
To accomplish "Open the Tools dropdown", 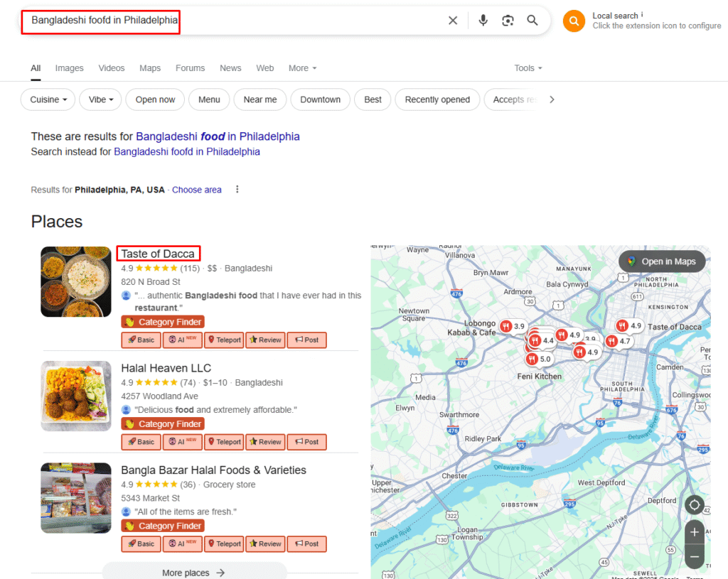I will pos(528,68).
